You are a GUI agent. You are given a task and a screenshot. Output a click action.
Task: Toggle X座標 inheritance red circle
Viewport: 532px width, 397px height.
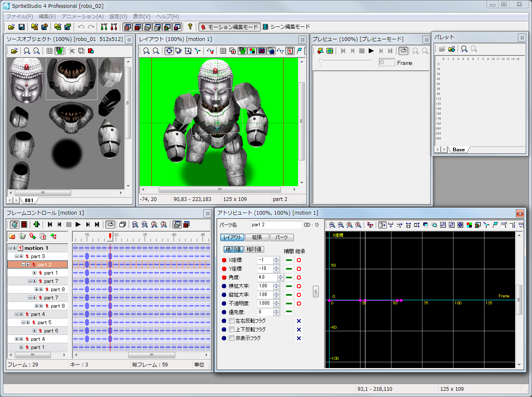tap(299, 260)
